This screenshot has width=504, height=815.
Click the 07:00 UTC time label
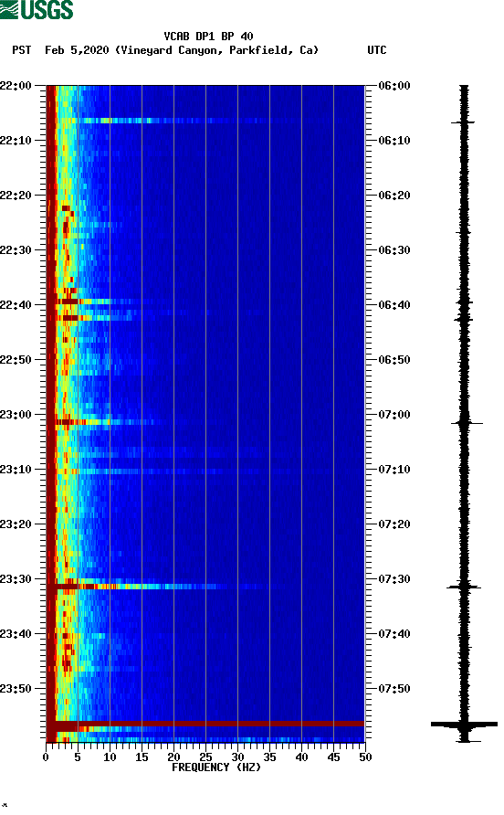click(394, 415)
